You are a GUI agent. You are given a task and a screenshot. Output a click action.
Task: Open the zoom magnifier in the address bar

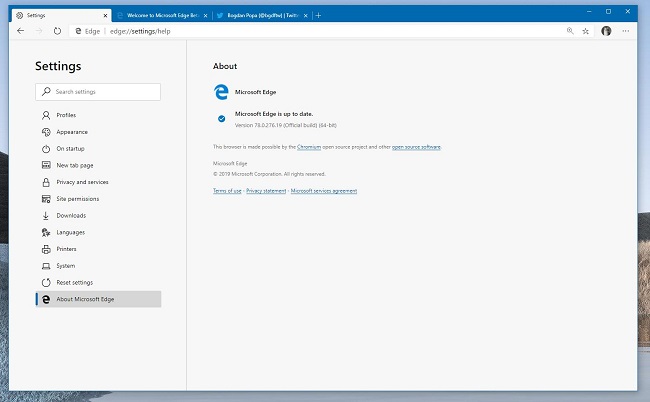click(x=570, y=31)
